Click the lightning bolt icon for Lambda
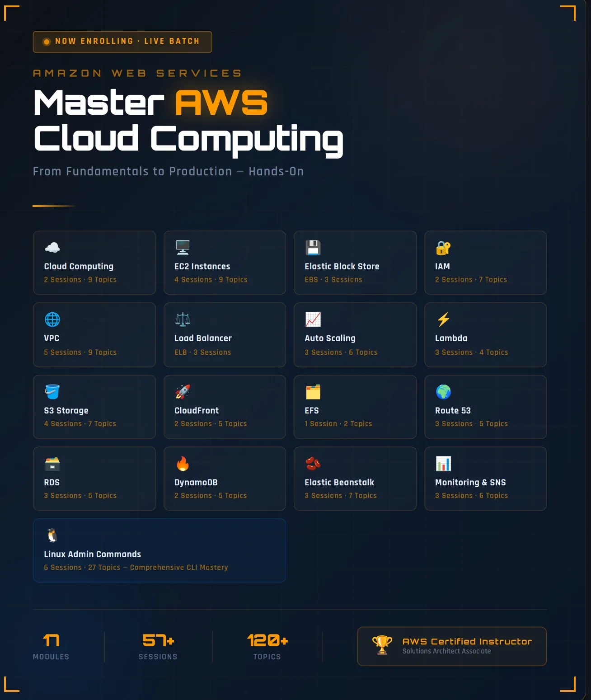The width and height of the screenshot is (591, 700). coord(443,319)
